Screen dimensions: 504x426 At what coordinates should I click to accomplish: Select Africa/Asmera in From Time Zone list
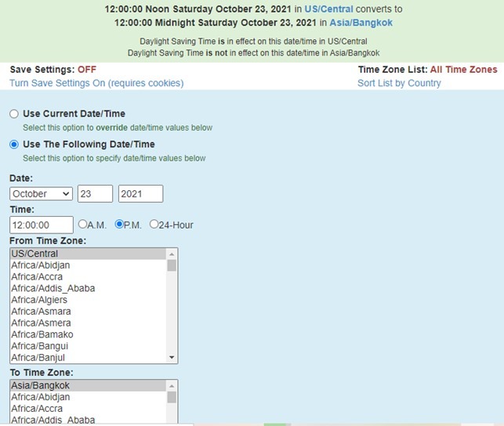point(89,323)
